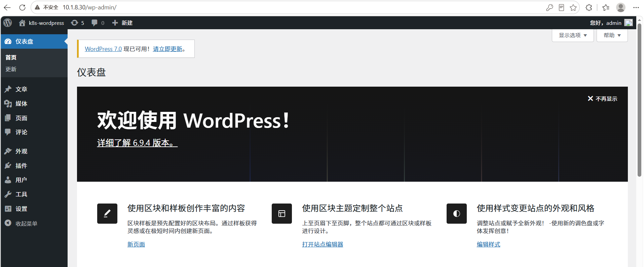Screen dimensions: 644x267
Task: Click the 仪表盘 page heading
Action: point(91,72)
